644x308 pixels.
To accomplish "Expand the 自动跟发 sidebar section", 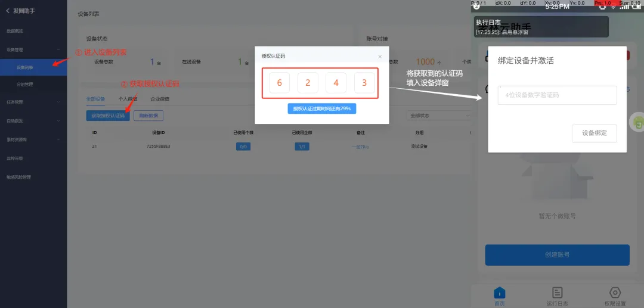I will tap(33, 121).
